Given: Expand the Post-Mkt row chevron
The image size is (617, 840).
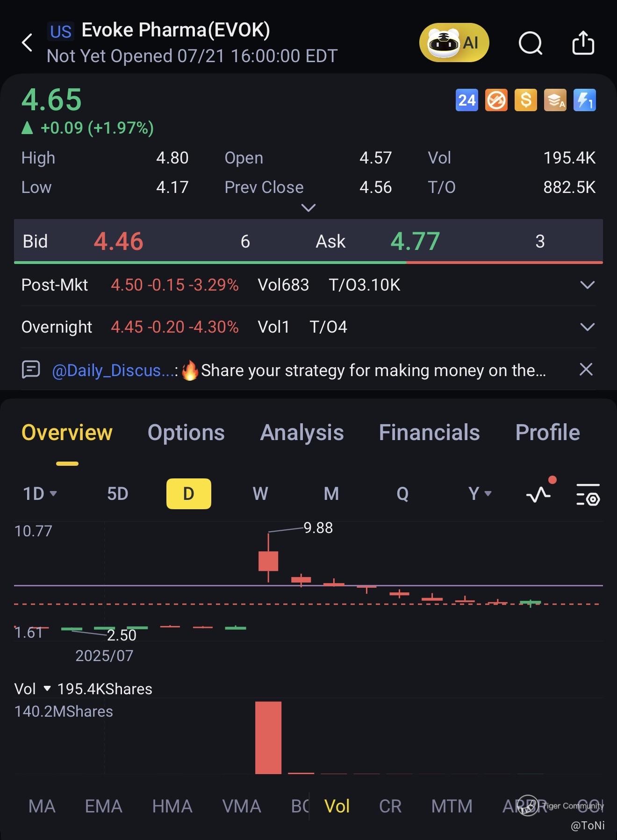Looking at the screenshot, I should tap(587, 285).
